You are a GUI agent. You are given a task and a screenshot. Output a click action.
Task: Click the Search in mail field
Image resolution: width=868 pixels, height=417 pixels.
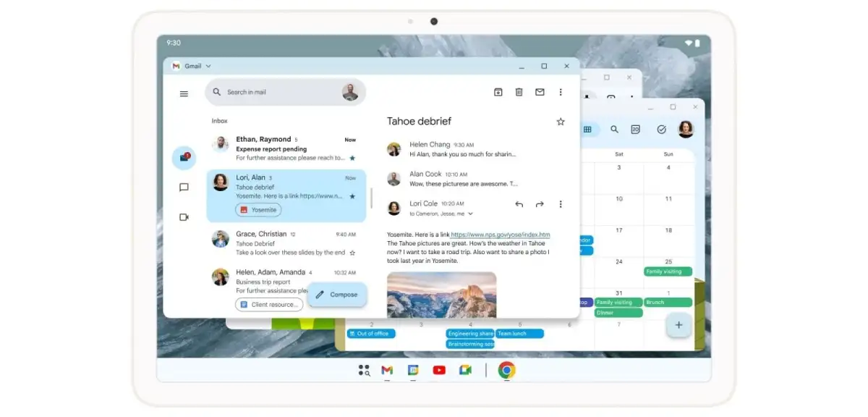click(285, 92)
